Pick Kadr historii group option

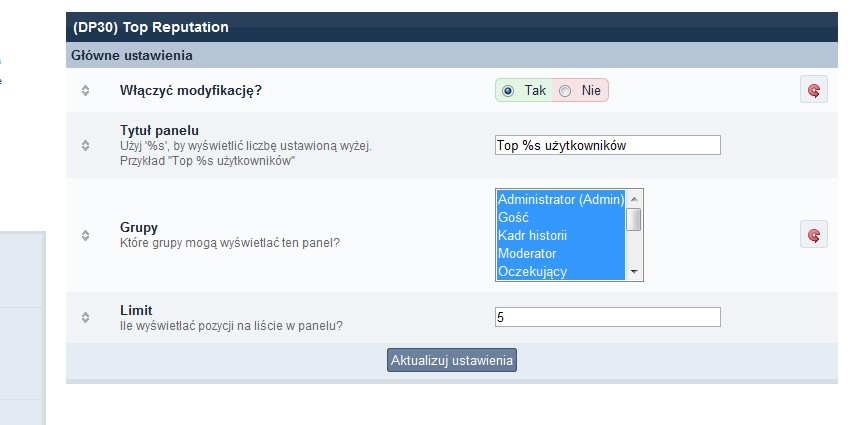click(x=560, y=235)
